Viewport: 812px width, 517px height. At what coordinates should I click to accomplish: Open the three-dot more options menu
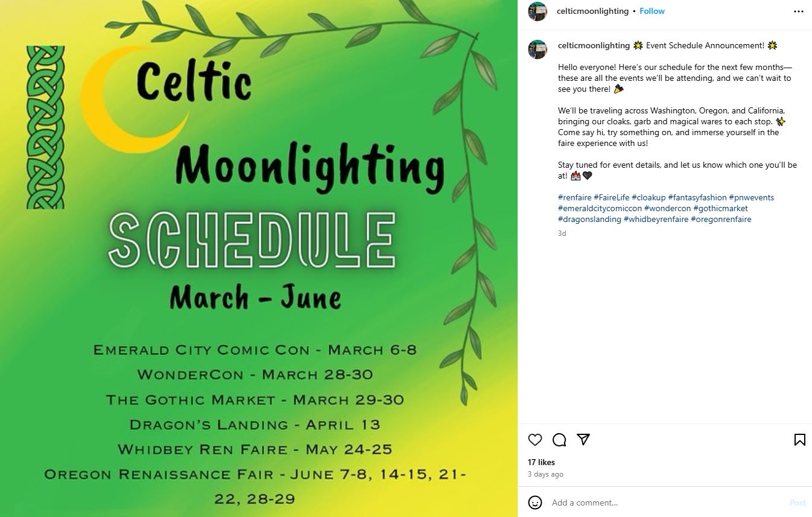coord(799,11)
